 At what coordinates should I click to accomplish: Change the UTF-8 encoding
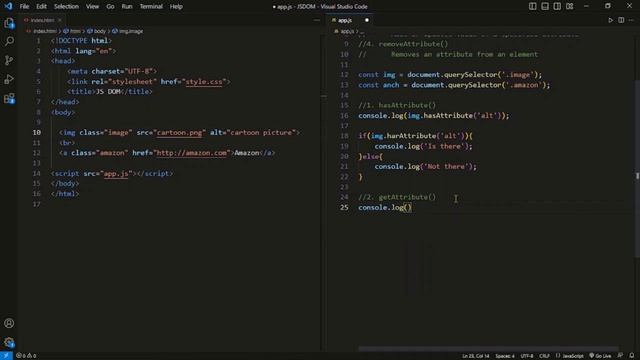[527, 356]
